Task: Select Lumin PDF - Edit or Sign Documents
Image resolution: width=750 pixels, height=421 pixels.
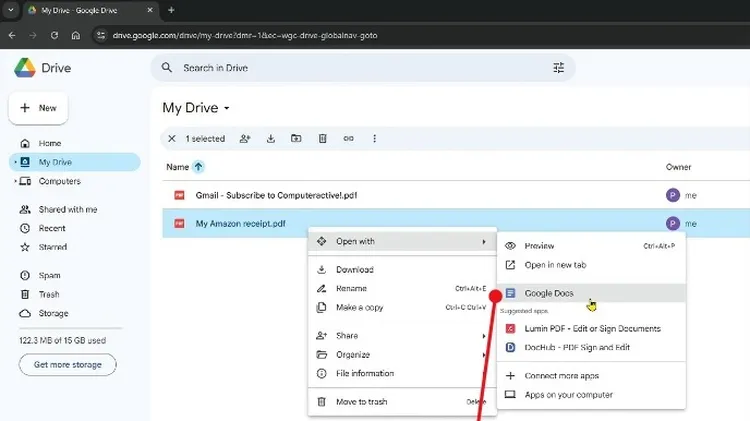Action: (x=592, y=329)
